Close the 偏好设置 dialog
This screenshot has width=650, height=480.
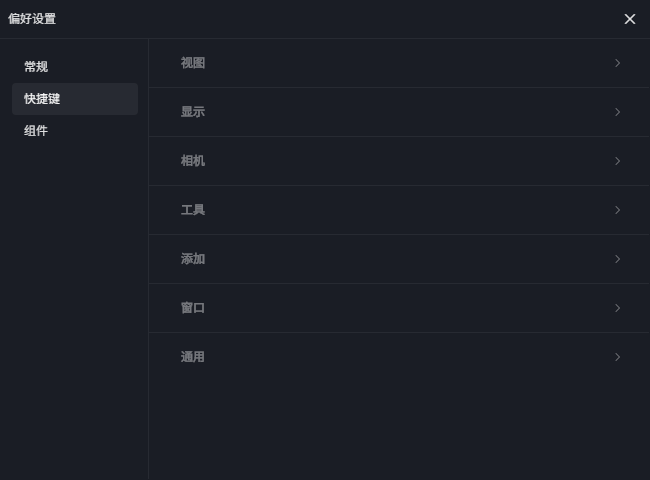(630, 19)
